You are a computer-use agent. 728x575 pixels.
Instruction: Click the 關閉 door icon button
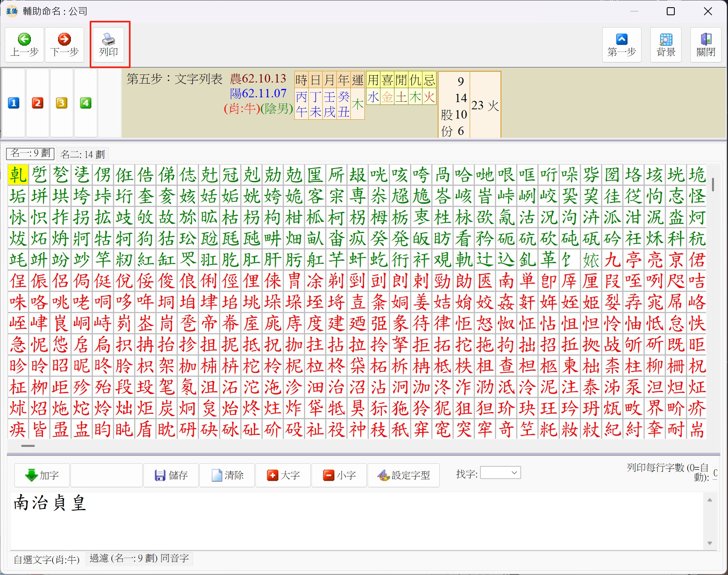[x=706, y=44]
